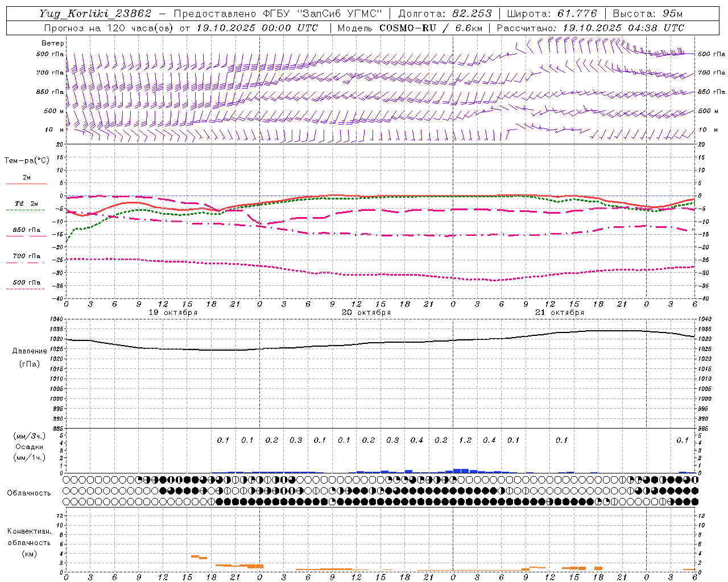Click the (мм/3ч.) unit label

point(30,436)
